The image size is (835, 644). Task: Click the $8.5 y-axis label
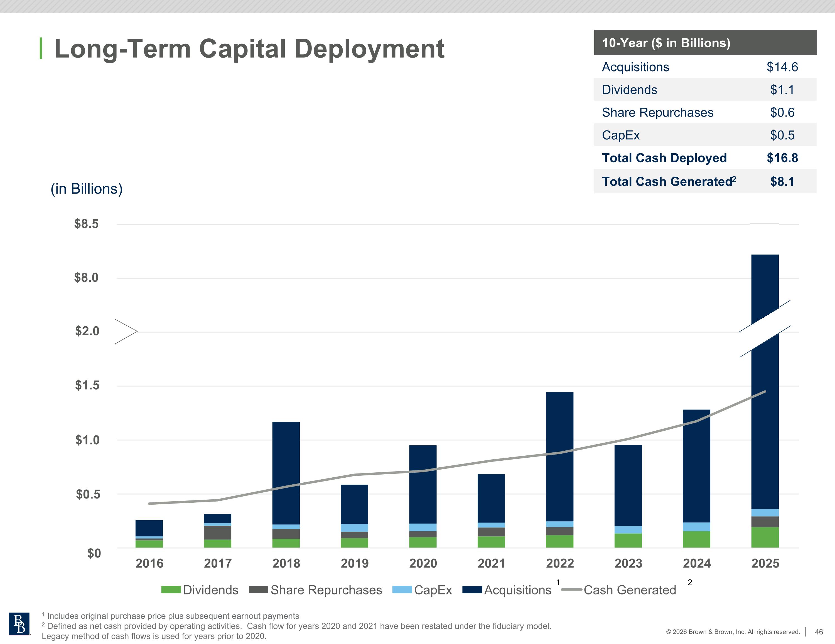point(86,224)
